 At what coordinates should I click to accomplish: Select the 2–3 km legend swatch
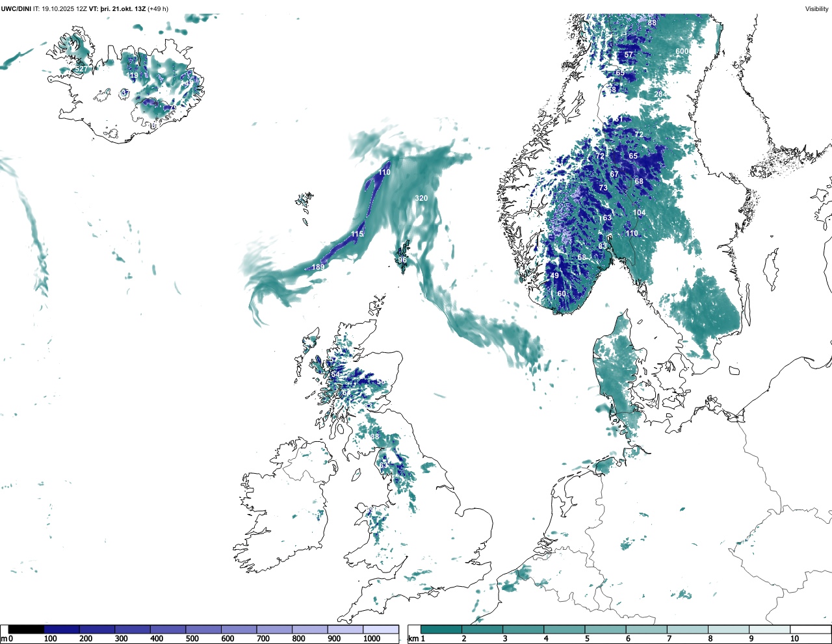(x=482, y=629)
